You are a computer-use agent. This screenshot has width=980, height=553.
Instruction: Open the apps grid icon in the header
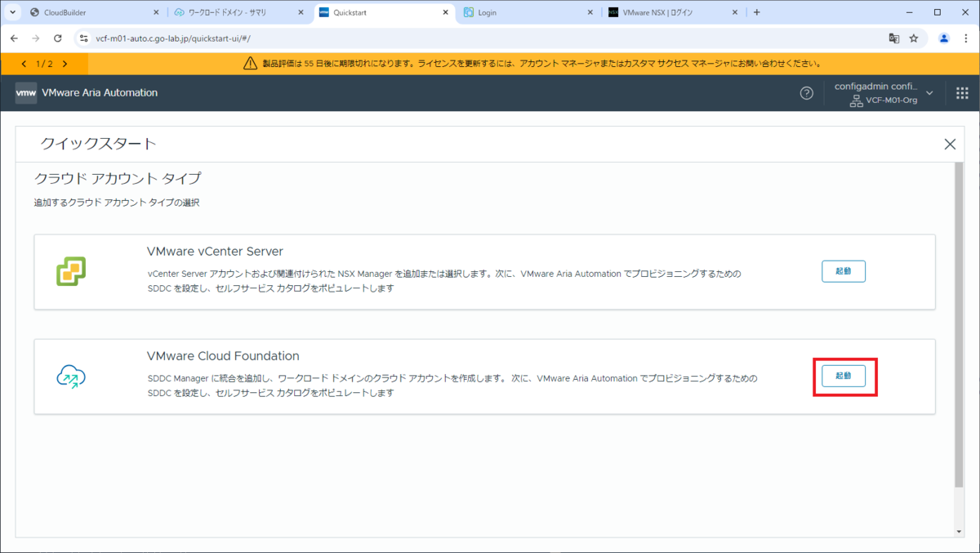tap(962, 93)
